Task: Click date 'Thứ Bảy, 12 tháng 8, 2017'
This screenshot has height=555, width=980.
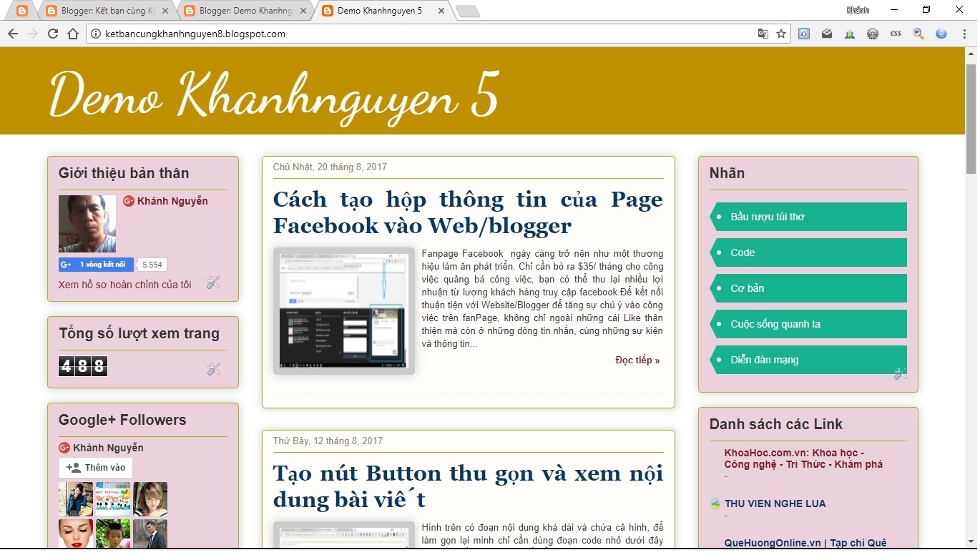Action: point(328,441)
